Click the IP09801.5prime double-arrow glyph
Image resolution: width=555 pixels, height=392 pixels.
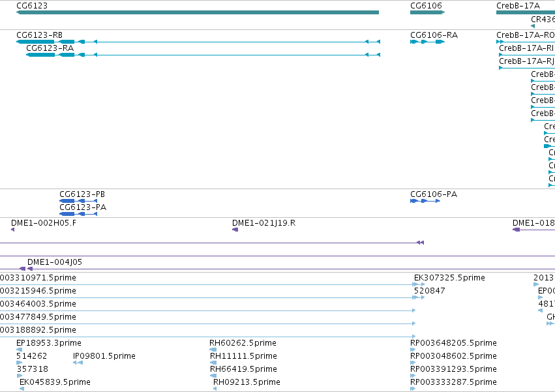[78, 363]
